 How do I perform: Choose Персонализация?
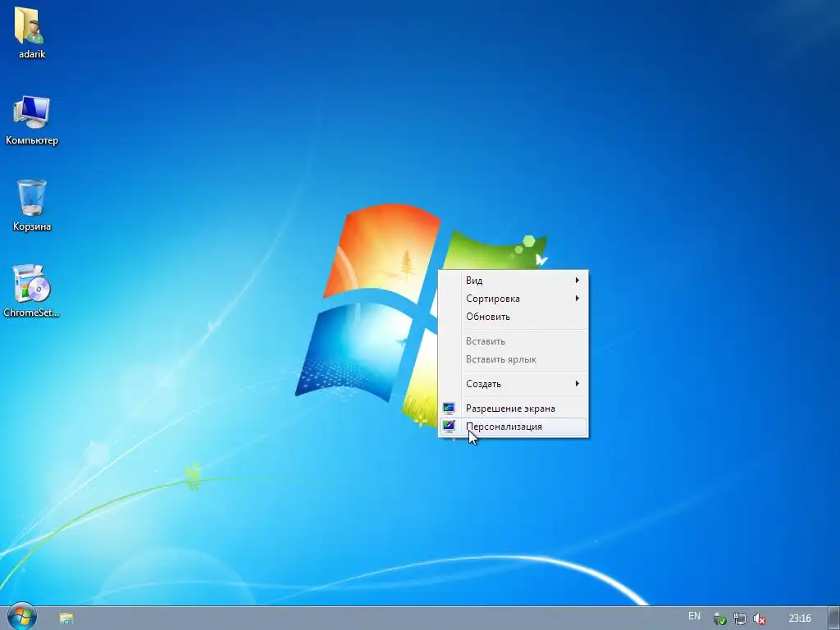tap(514, 427)
